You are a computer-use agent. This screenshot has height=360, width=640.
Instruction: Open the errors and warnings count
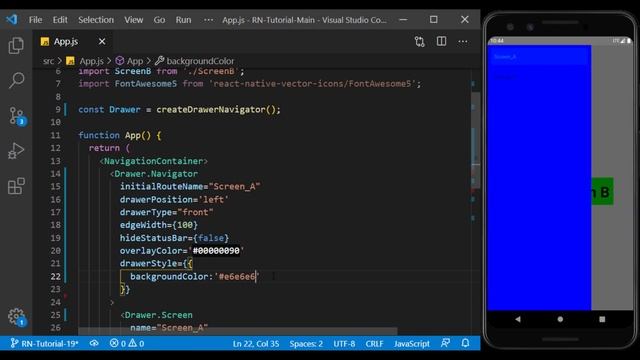click(x=127, y=344)
